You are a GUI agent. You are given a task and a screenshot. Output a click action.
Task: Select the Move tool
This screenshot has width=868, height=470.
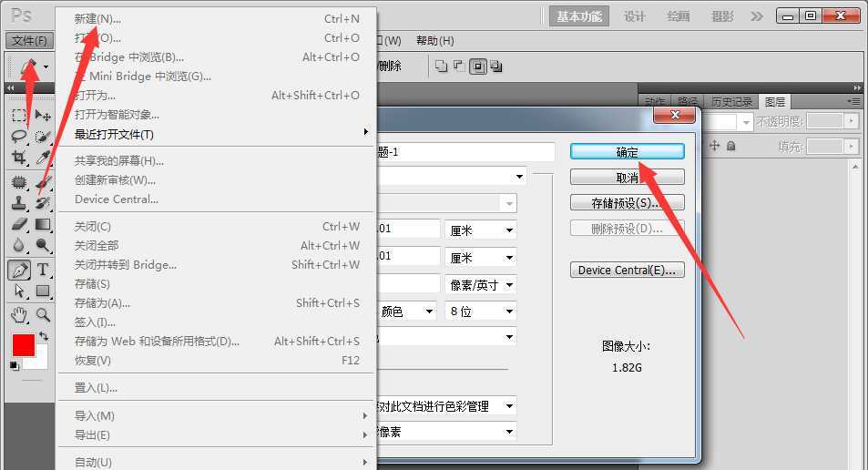pyautogui.click(x=43, y=115)
